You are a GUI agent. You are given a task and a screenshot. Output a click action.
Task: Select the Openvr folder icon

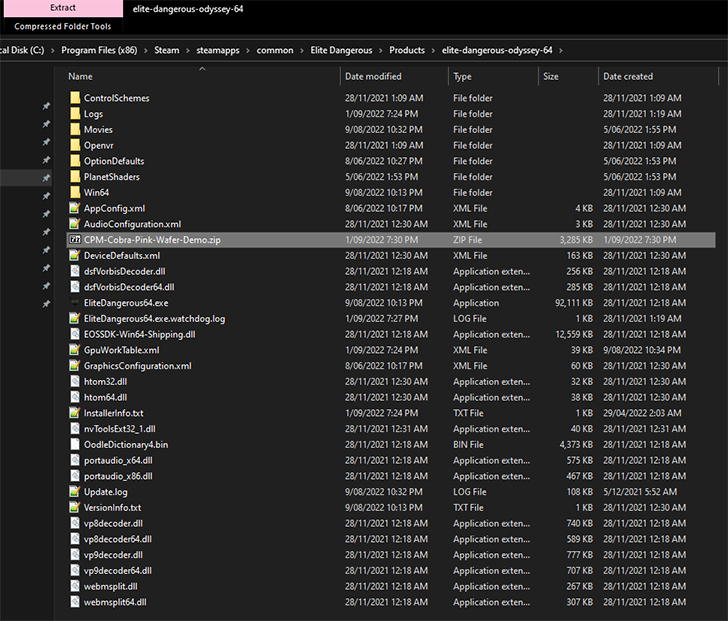tap(75, 145)
